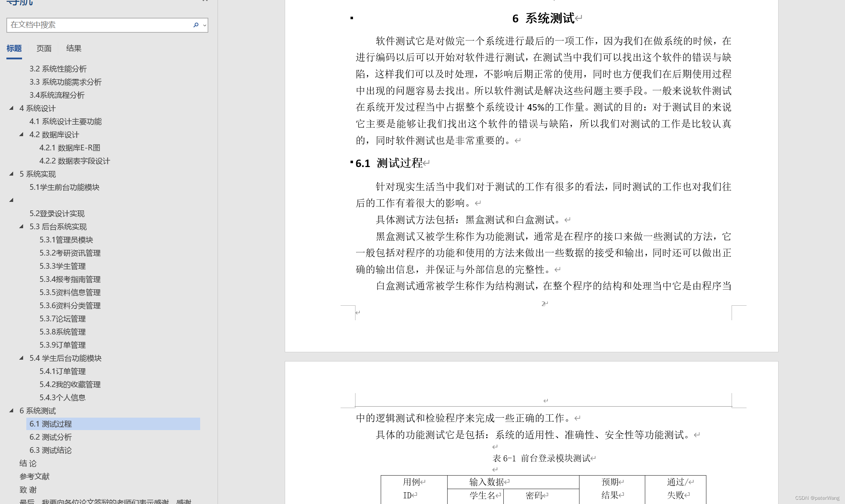Switch to the 页面 tab

(44, 48)
